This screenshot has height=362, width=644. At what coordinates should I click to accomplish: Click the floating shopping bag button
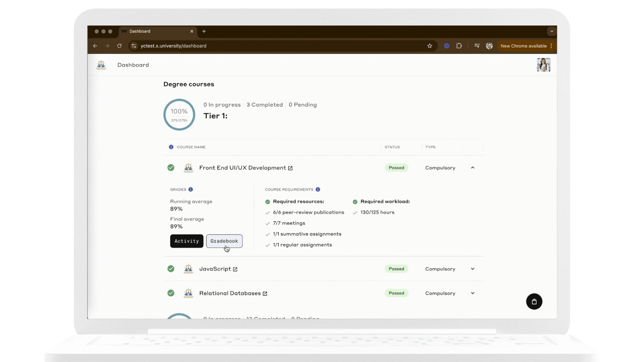534,301
